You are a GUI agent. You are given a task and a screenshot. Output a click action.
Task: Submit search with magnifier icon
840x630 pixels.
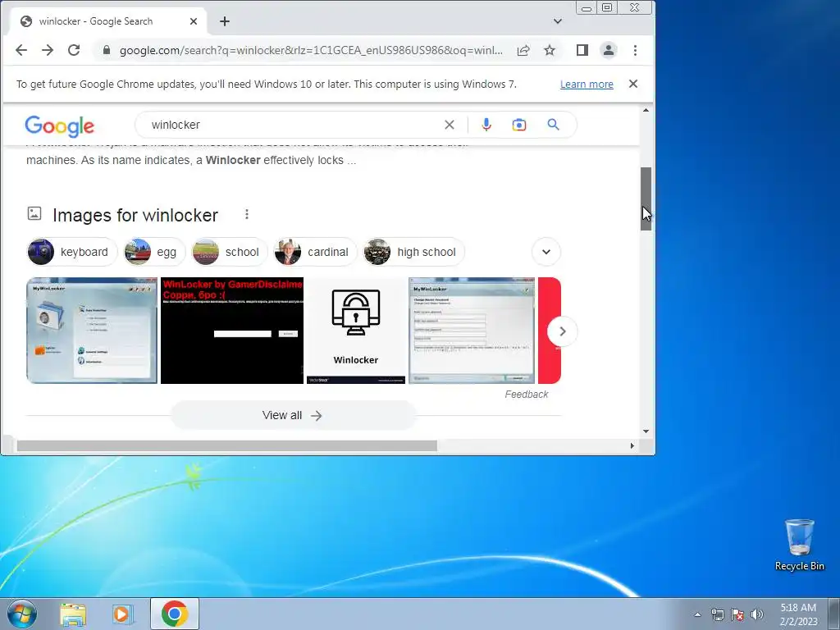[554, 125]
